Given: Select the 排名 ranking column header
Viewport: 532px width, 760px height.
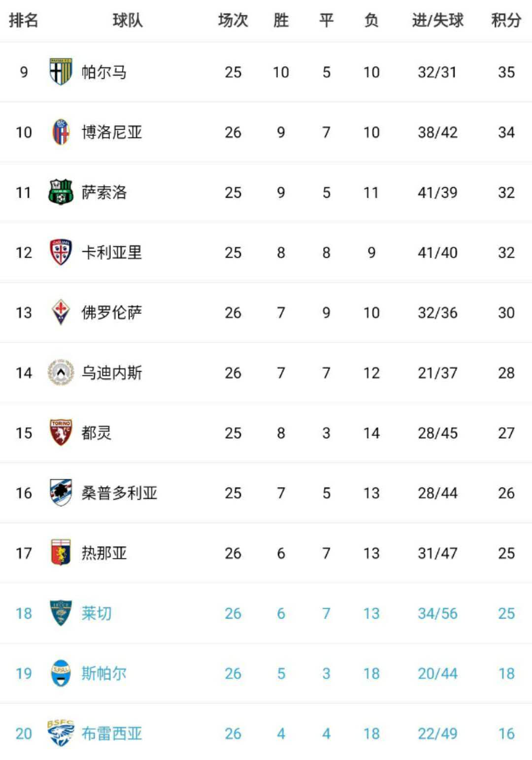Looking at the screenshot, I should (24, 20).
